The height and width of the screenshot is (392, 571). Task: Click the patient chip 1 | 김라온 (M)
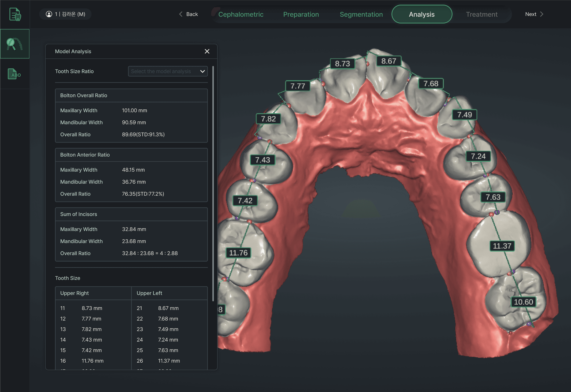(65, 14)
